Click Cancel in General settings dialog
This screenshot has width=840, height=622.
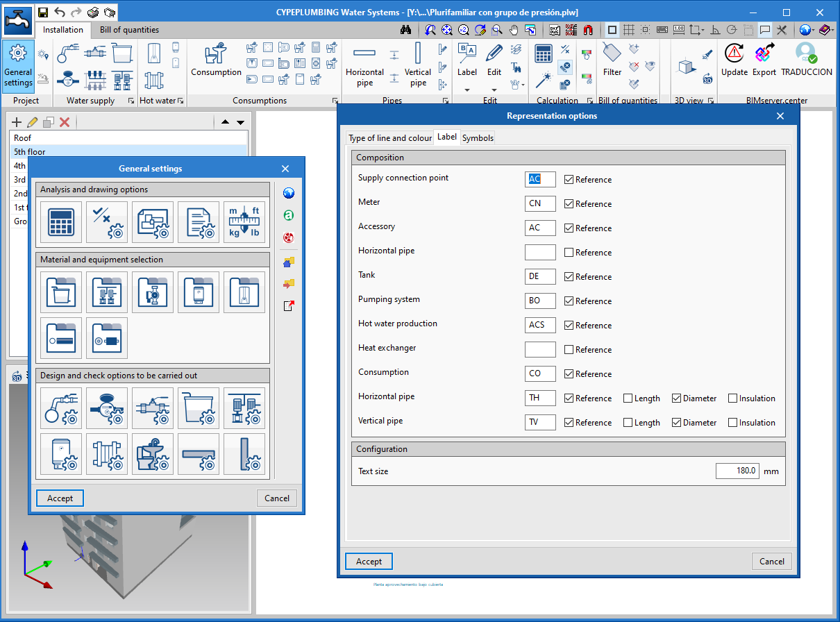(x=277, y=498)
